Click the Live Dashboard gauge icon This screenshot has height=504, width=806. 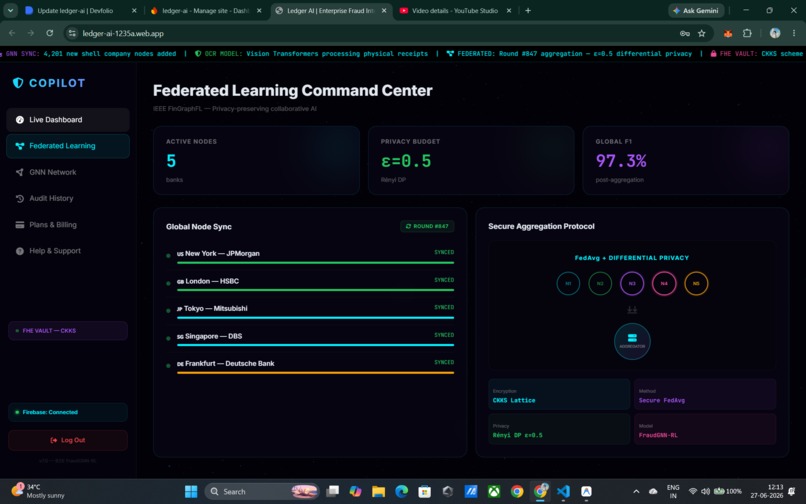[20, 120]
